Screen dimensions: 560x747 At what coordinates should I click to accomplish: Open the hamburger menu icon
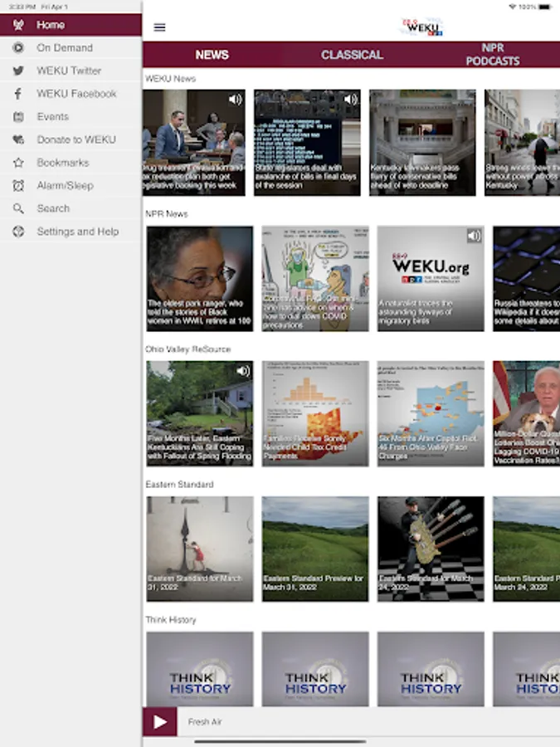(x=159, y=27)
